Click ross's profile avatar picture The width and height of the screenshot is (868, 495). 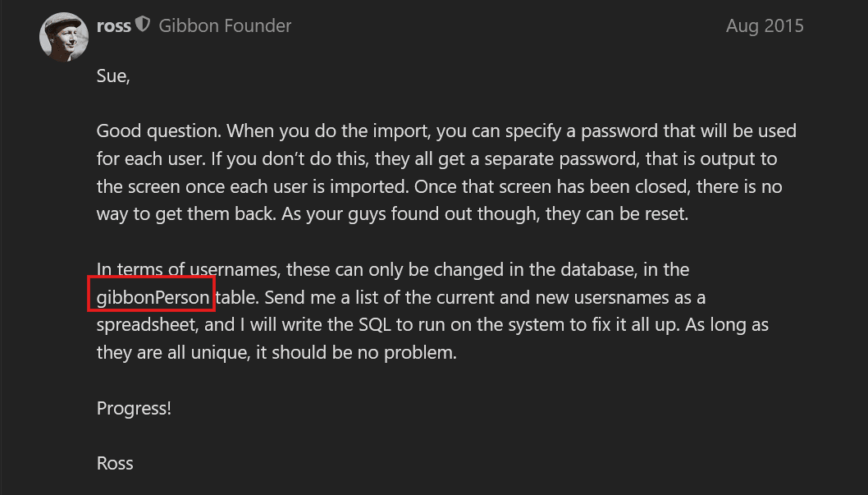pyautogui.click(x=64, y=38)
